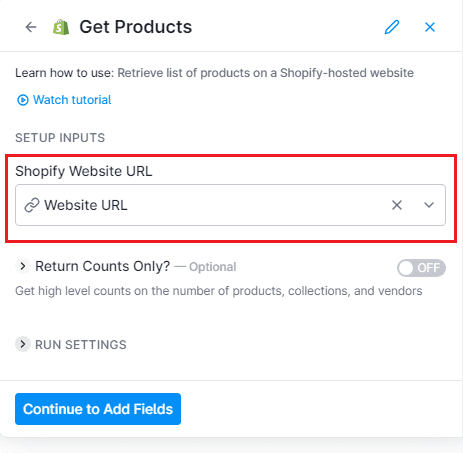Expand the Run Settings section

coord(23,344)
